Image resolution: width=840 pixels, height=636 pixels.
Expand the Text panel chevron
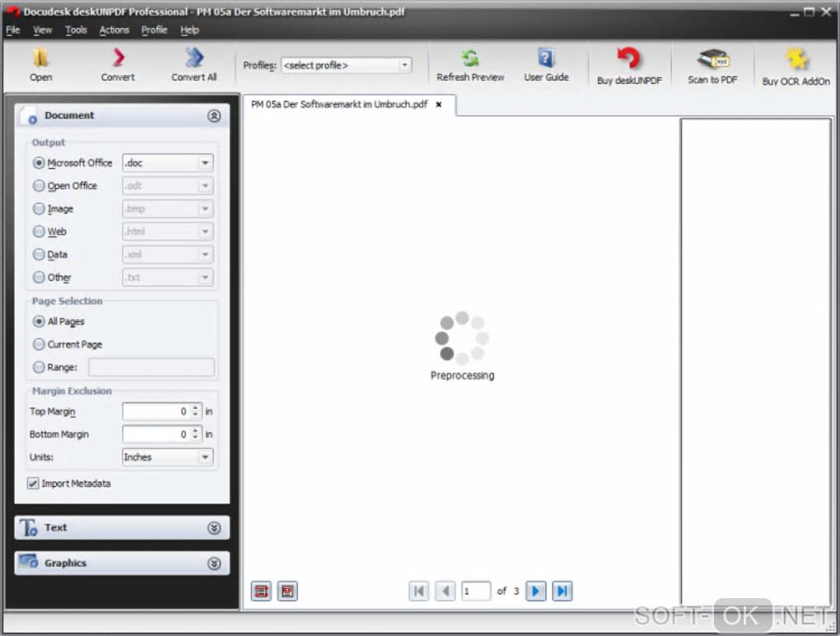pyautogui.click(x=214, y=528)
